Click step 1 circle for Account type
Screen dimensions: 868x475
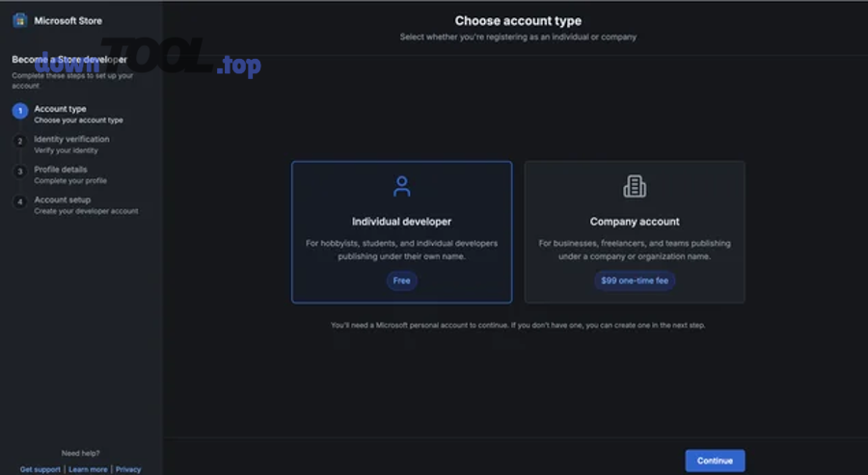tap(20, 111)
